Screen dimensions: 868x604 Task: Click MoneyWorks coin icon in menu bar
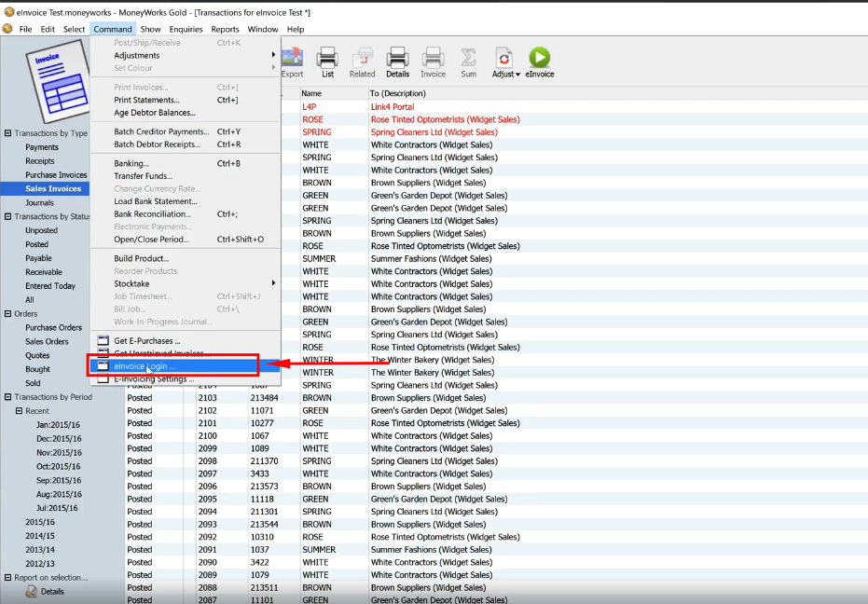7,29
